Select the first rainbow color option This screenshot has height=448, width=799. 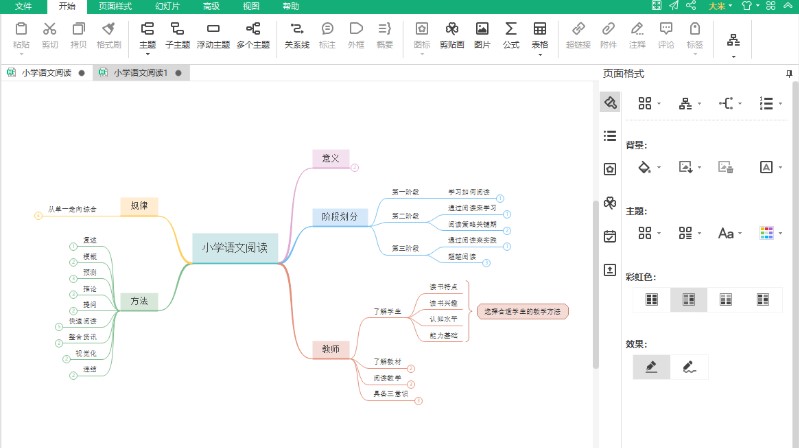652,299
